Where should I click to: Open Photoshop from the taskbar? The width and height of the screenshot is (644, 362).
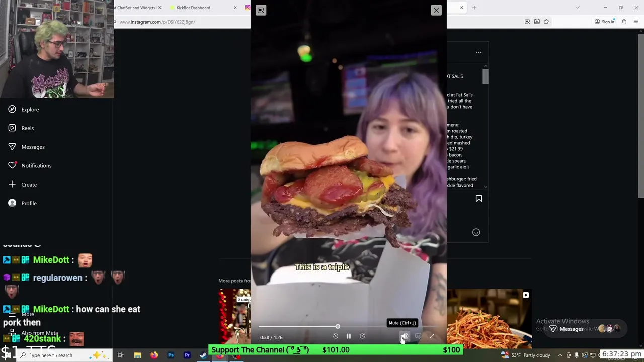[x=171, y=355]
